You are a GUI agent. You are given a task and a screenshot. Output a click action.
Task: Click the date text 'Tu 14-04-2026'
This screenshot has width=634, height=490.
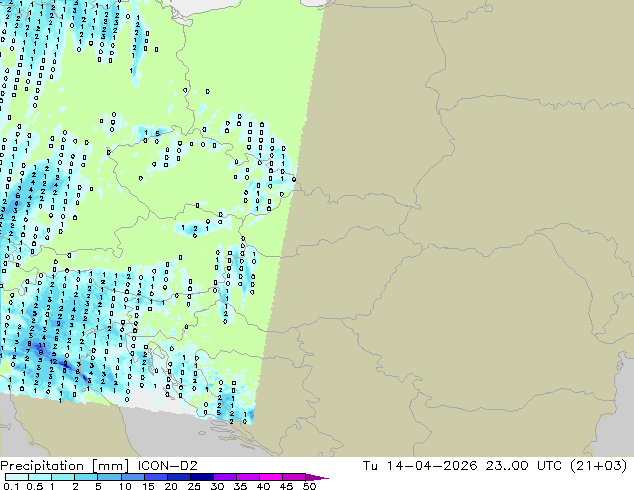(x=420, y=466)
